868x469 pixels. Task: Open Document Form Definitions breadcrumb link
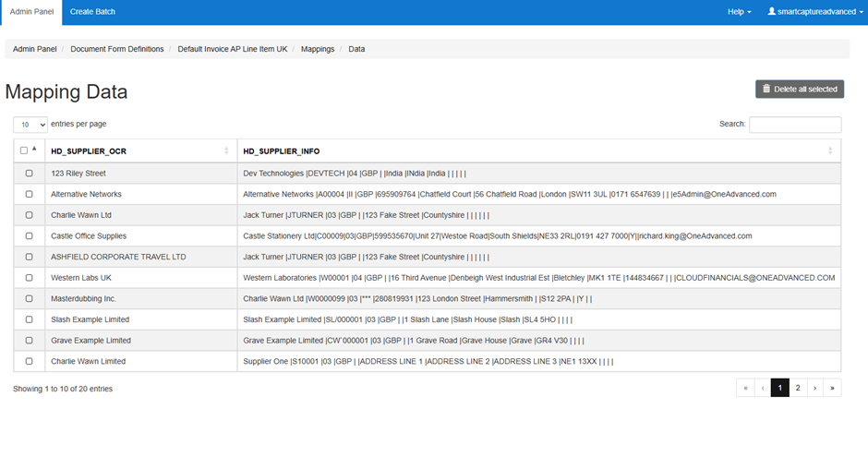(x=117, y=49)
